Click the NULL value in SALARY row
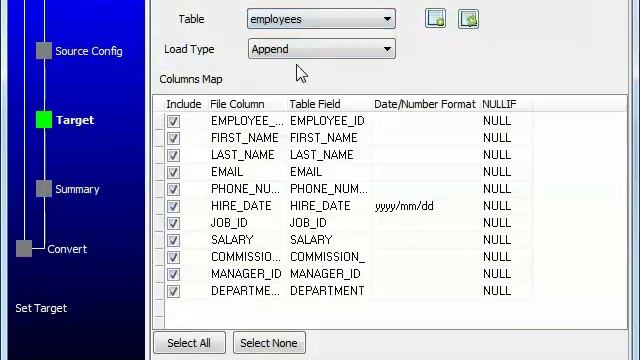640x360 pixels. [x=497, y=240]
